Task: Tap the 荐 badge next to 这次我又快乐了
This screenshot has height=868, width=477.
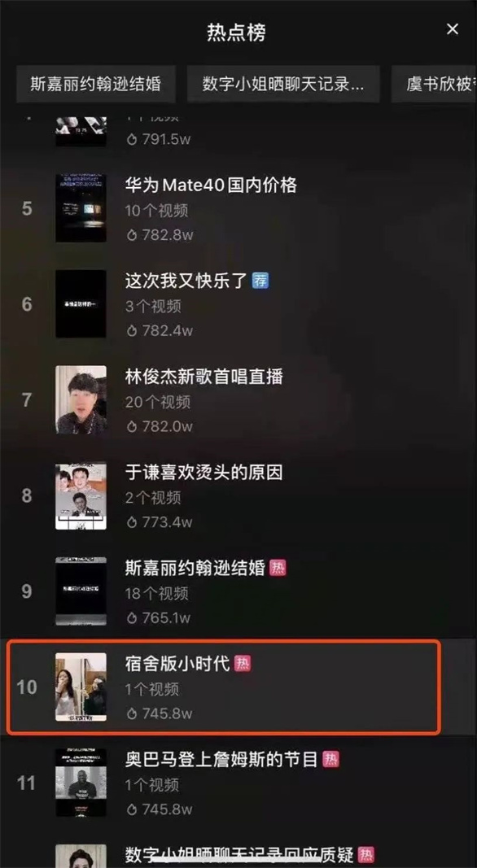Action: (260, 280)
